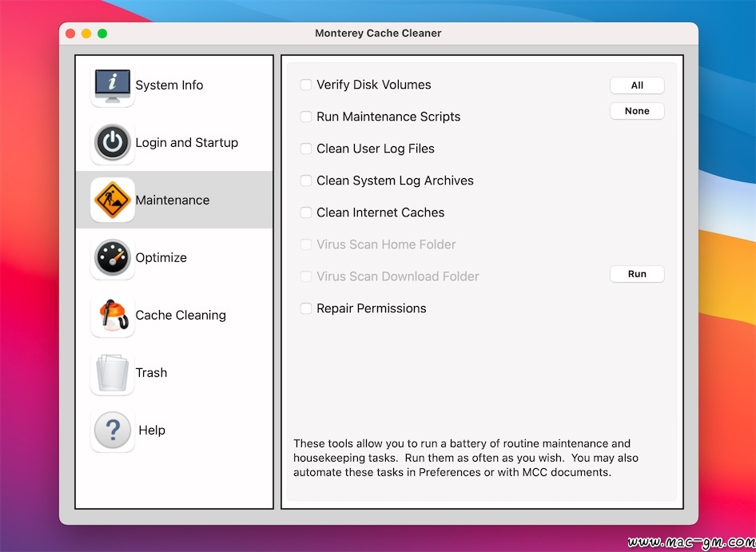Start maintenance with the Run button
The image size is (756, 552).
(637, 274)
